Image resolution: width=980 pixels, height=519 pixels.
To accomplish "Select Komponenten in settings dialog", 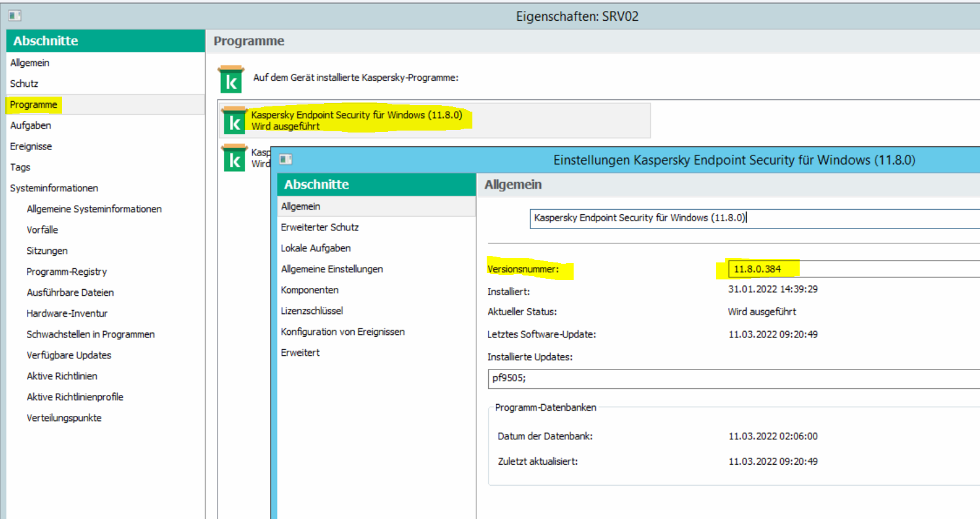I will click(x=310, y=290).
